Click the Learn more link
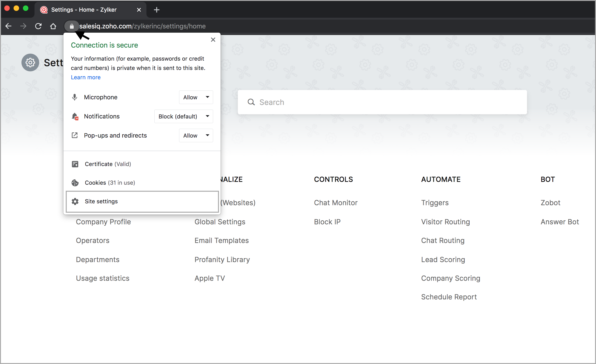Image resolution: width=596 pixels, height=364 pixels. point(86,77)
